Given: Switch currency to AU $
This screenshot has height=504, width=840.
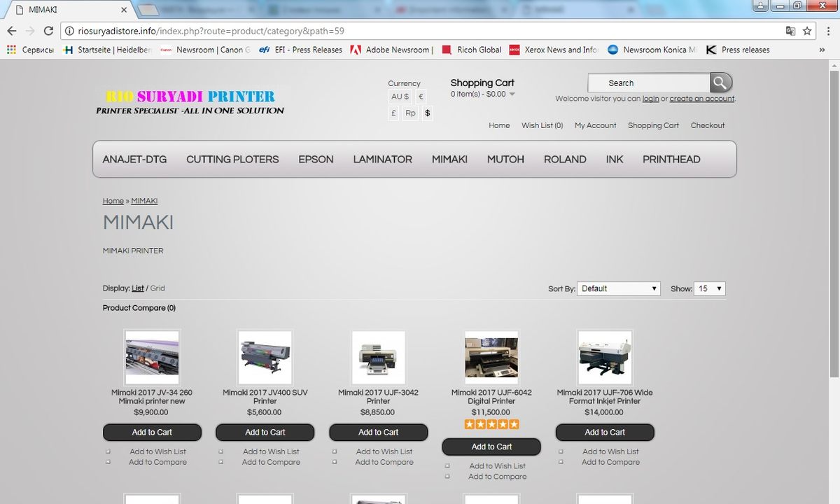Looking at the screenshot, I should coord(400,97).
